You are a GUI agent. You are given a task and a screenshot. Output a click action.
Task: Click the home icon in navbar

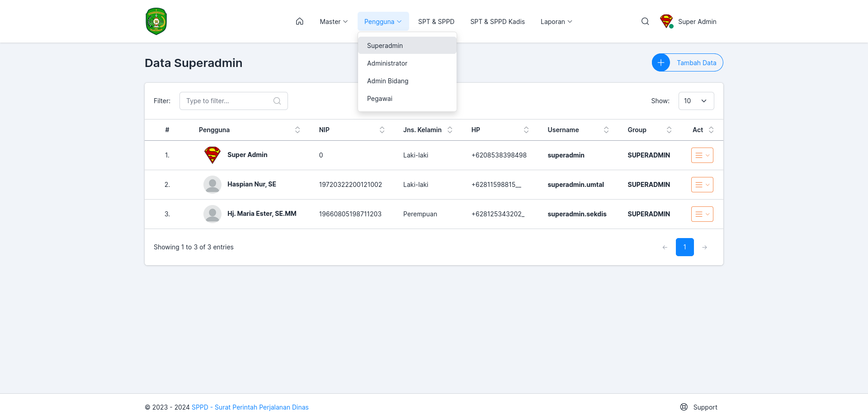(299, 21)
